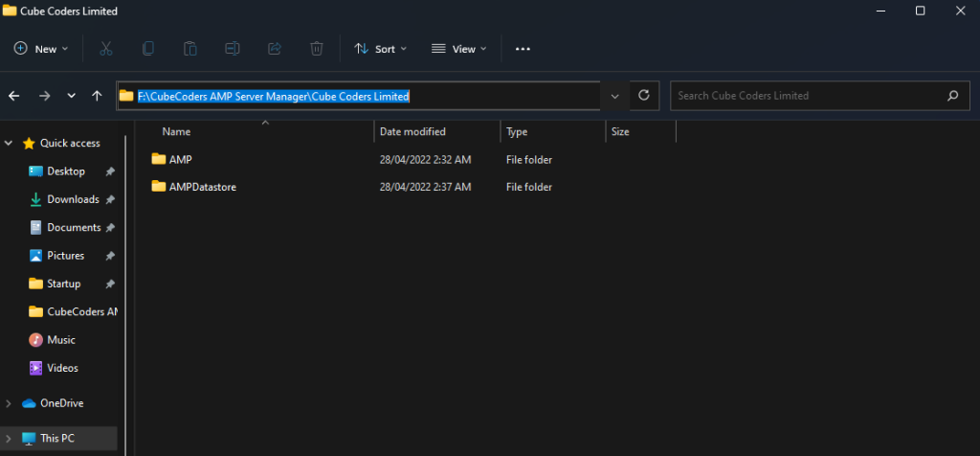This screenshot has height=456, width=980.
Task: Go forward with the right arrow
Action: tap(44, 96)
